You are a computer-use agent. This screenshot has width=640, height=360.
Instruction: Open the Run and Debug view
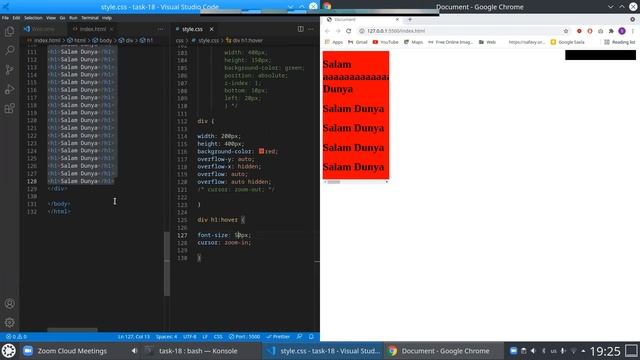coord(9,89)
